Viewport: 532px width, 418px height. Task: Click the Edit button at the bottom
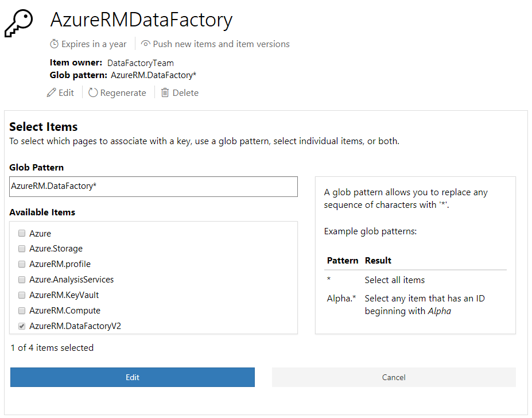[132, 377]
